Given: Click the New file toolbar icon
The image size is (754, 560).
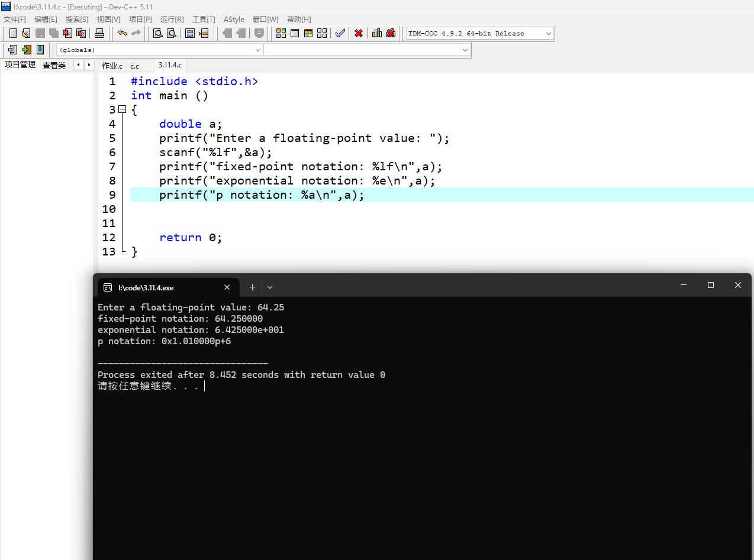Looking at the screenshot, I should point(12,33).
